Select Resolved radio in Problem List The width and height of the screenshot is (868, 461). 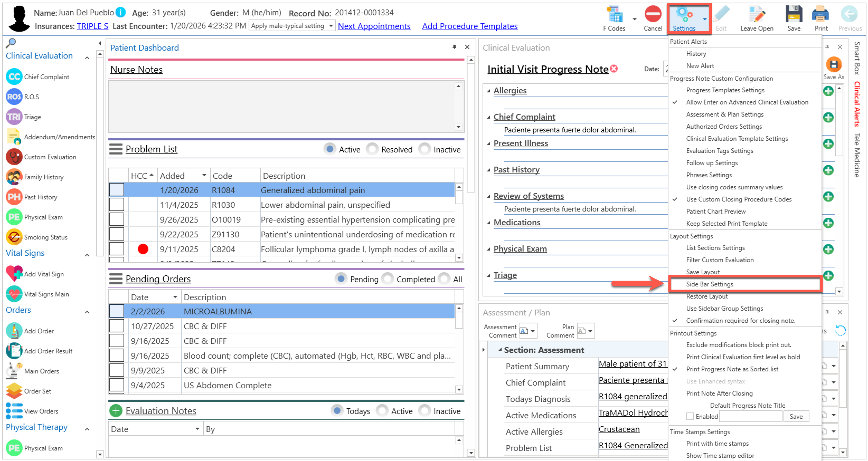[372, 149]
